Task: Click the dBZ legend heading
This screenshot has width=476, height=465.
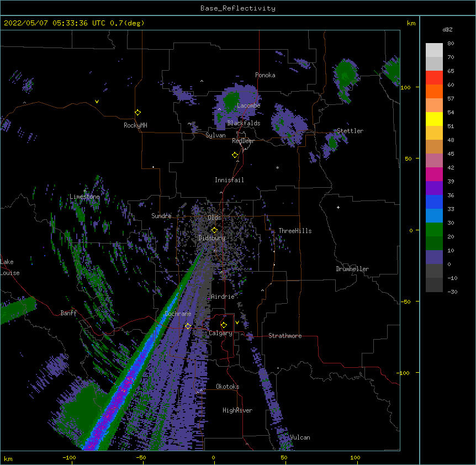Action: pos(447,30)
